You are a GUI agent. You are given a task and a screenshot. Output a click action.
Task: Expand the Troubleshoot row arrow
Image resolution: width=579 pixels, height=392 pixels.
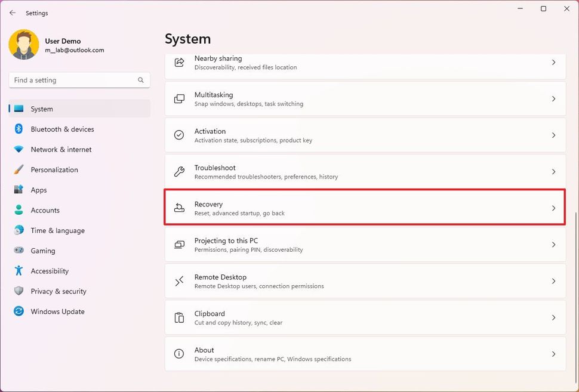553,171
